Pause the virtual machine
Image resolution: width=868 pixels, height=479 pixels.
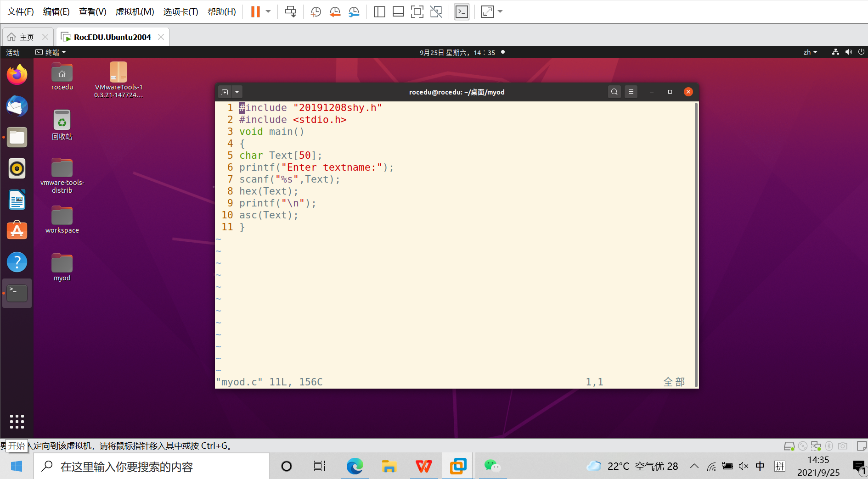[255, 11]
